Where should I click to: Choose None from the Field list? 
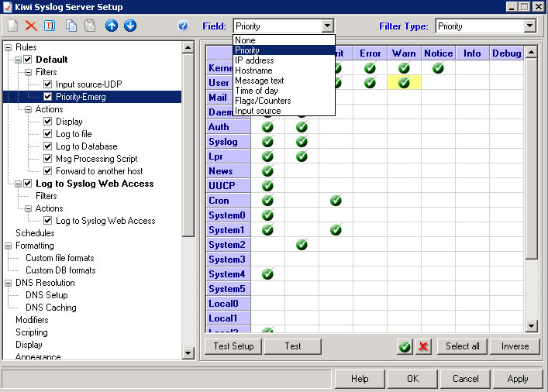pyautogui.click(x=284, y=40)
